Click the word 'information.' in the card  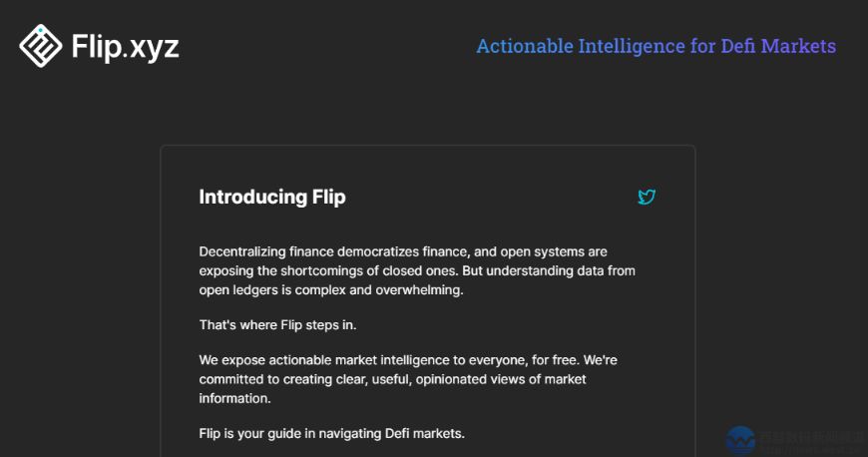click(234, 398)
